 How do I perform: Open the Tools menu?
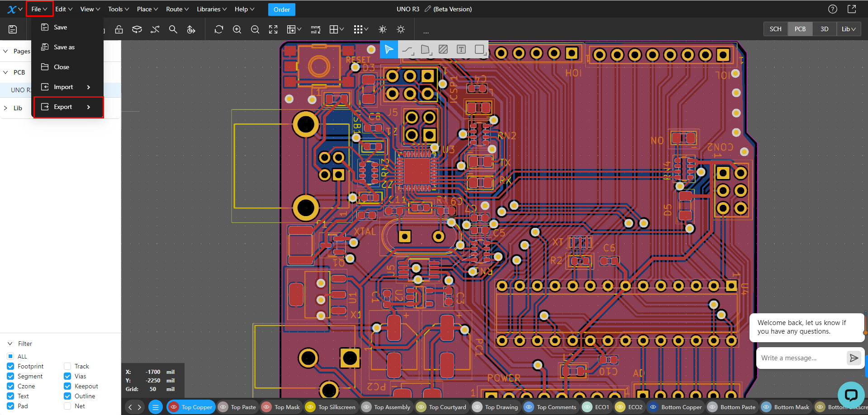pos(119,9)
